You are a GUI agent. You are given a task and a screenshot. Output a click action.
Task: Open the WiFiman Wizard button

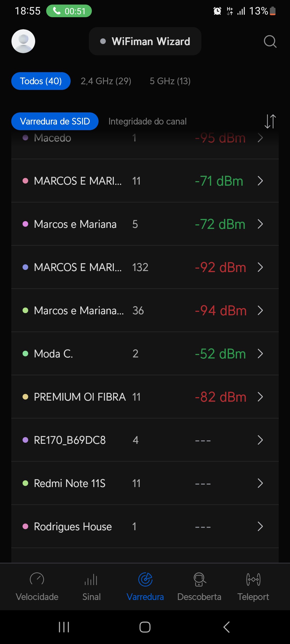point(145,41)
